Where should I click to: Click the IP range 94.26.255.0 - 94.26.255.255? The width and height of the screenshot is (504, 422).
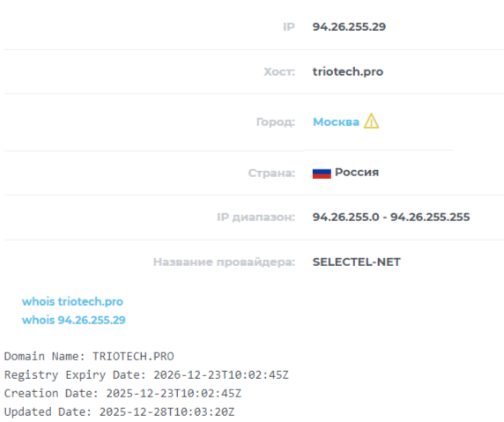tap(391, 217)
